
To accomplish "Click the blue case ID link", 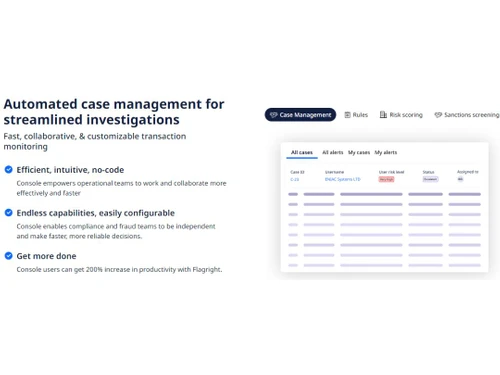I will coord(295,179).
